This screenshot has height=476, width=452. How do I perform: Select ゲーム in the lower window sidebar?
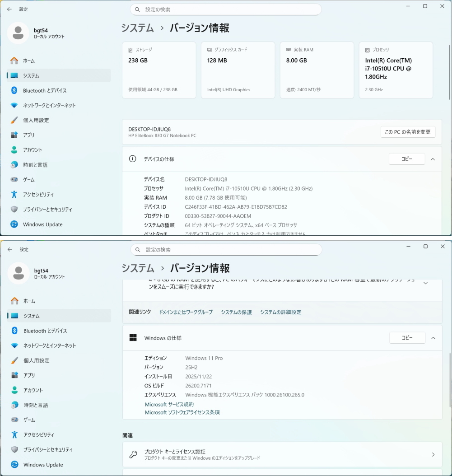[x=29, y=420]
